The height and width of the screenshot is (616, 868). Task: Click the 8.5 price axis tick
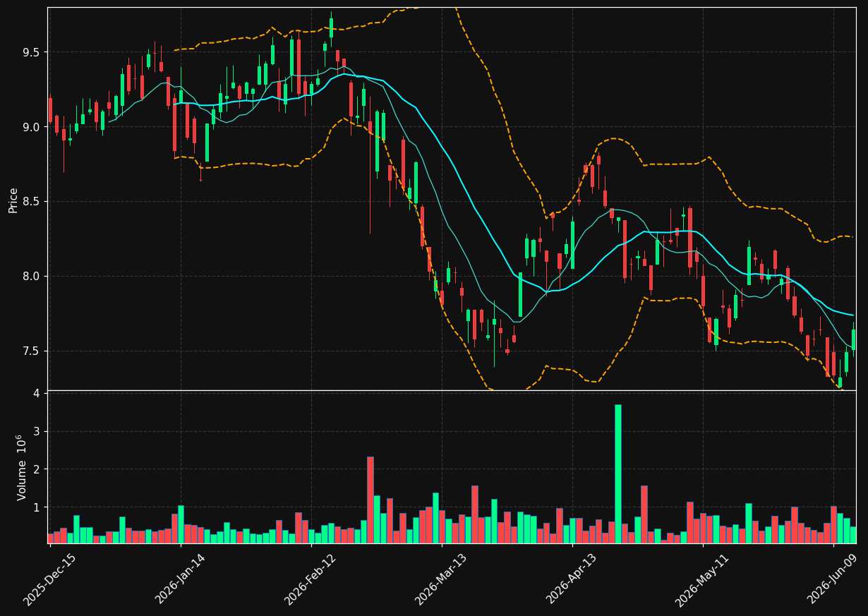32,202
